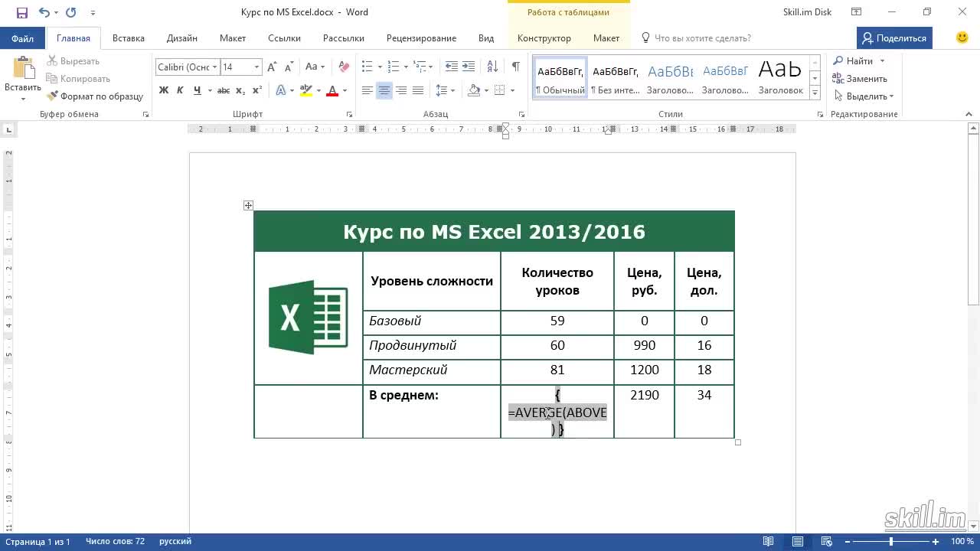Screen dimensions: 980x551
Task: Sort the selected text (А-Я)
Action: [491, 67]
